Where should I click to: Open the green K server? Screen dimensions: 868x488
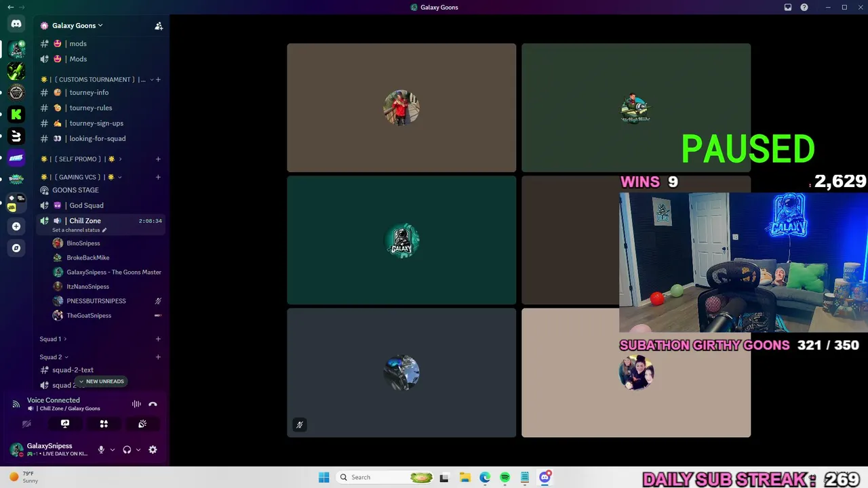coord(16,114)
